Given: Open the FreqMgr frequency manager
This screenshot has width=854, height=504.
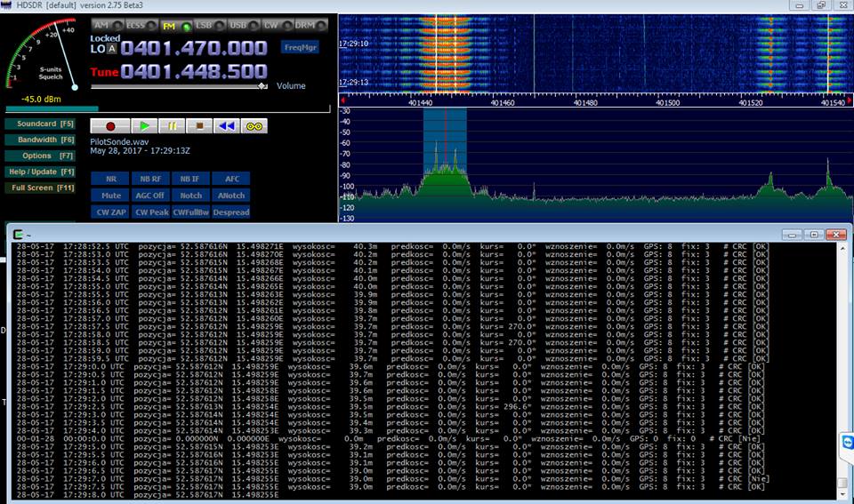Looking at the screenshot, I should point(300,47).
